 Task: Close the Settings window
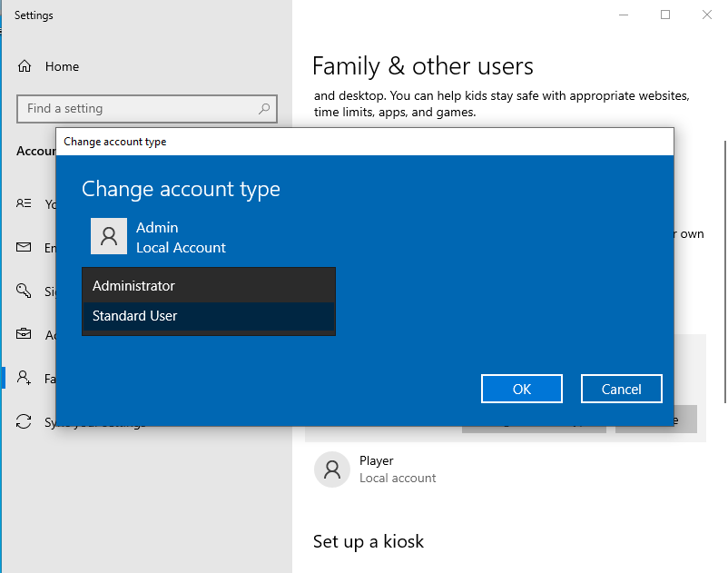point(707,15)
